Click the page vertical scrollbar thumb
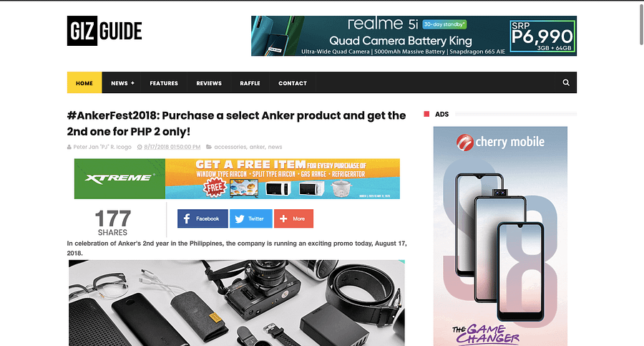 click(640, 23)
